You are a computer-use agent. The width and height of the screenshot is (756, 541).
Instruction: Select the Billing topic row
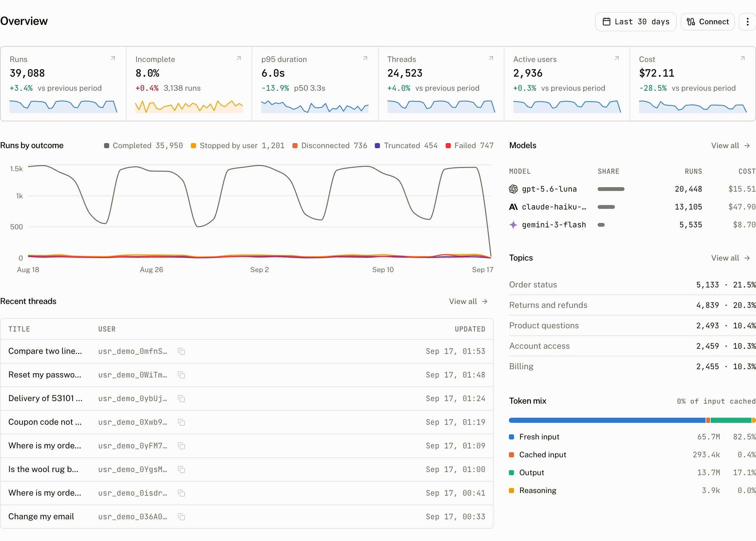point(632,366)
